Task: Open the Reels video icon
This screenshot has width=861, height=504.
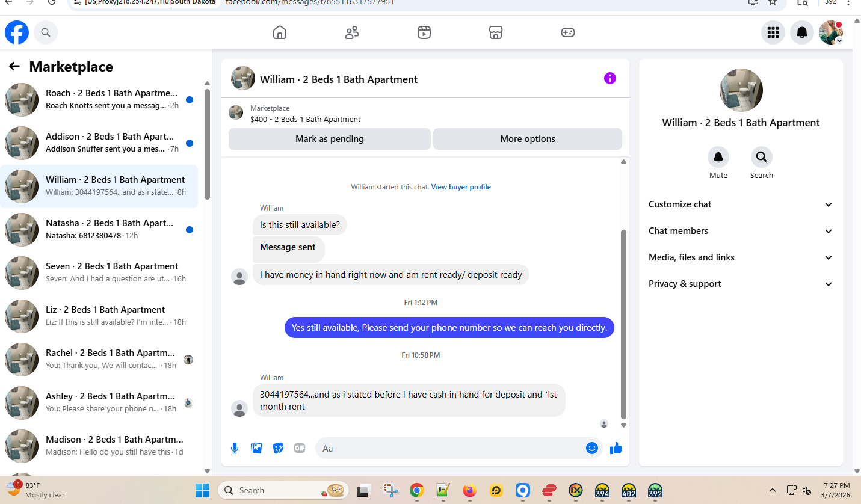Action: pos(424,32)
